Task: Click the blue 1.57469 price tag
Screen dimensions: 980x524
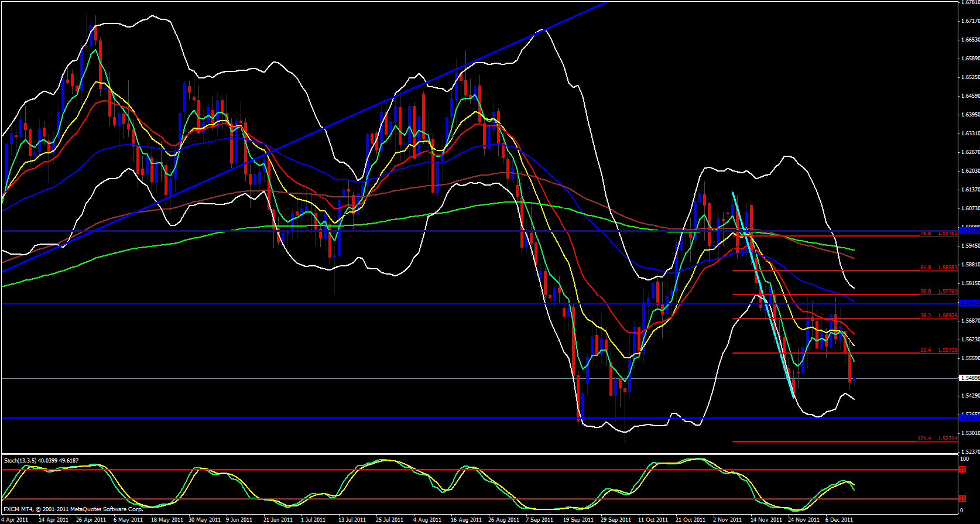Action: pos(969,303)
